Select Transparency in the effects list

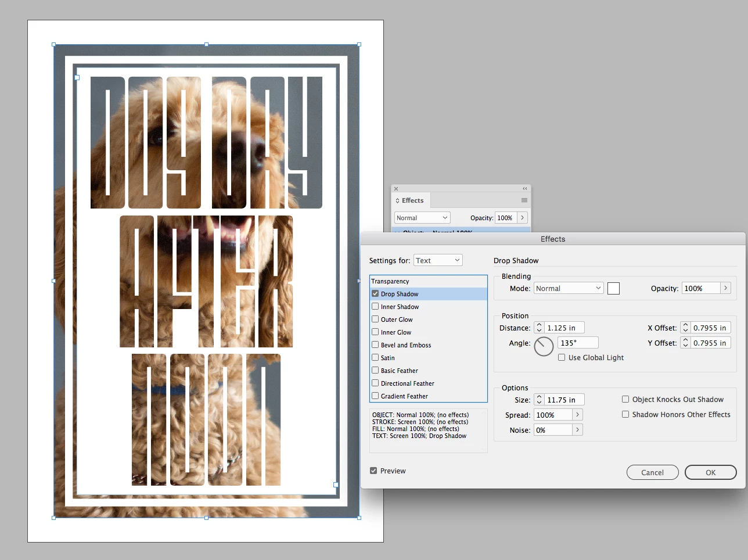coord(429,281)
